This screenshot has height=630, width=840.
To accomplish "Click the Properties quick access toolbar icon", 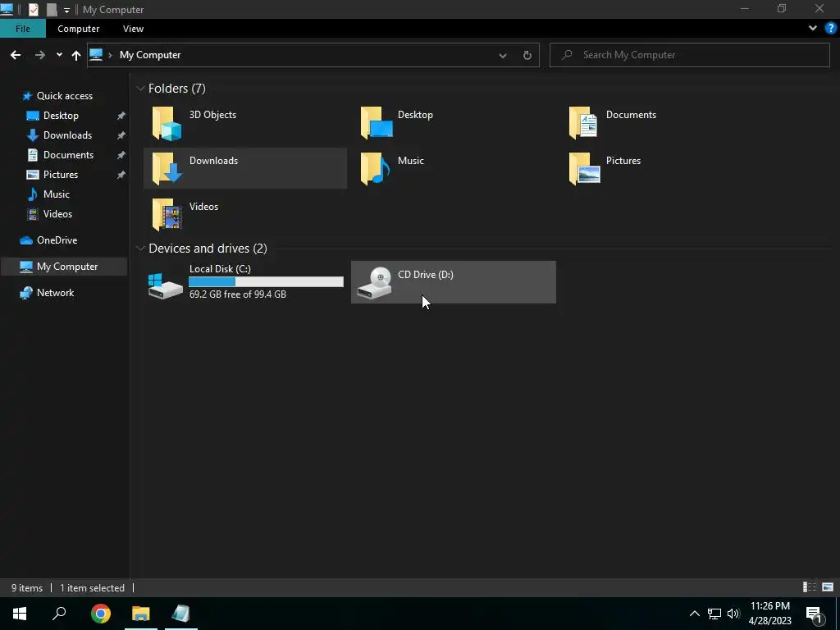I will (x=33, y=9).
